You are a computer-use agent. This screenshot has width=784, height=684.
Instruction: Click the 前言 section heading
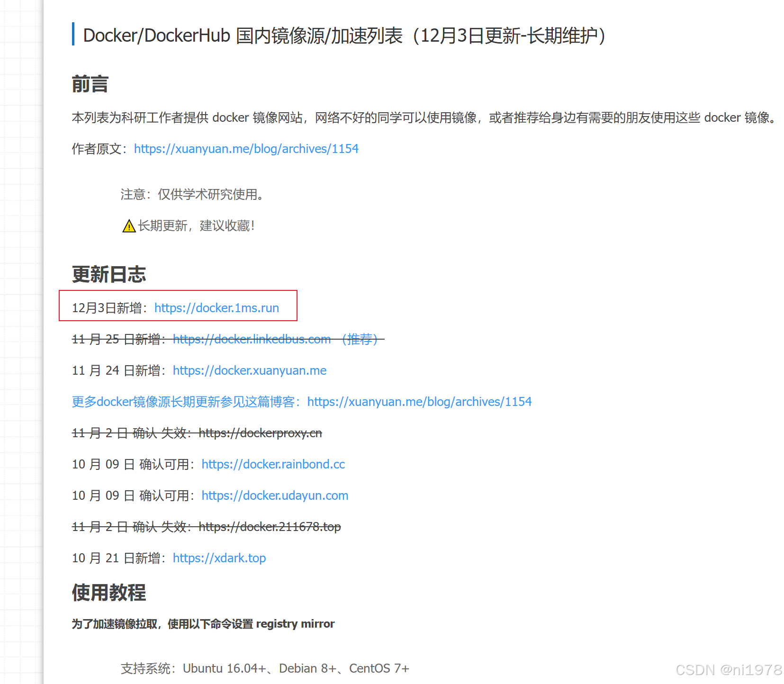tap(90, 84)
